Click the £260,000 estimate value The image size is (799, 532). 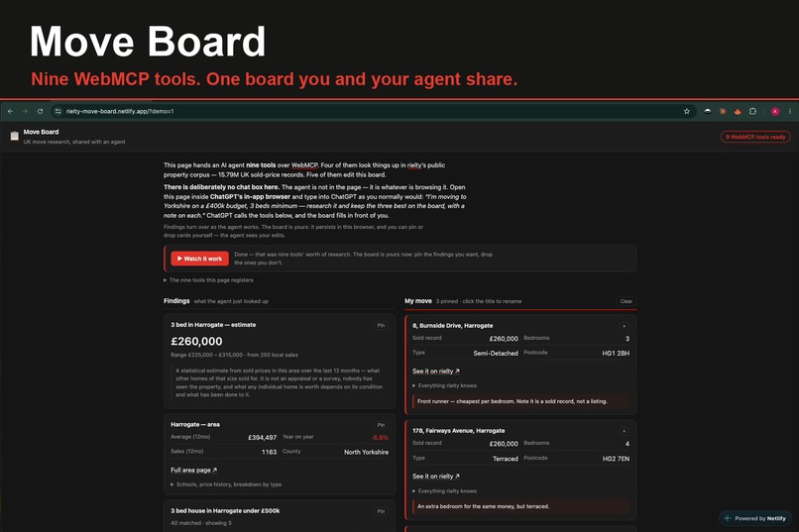point(196,341)
